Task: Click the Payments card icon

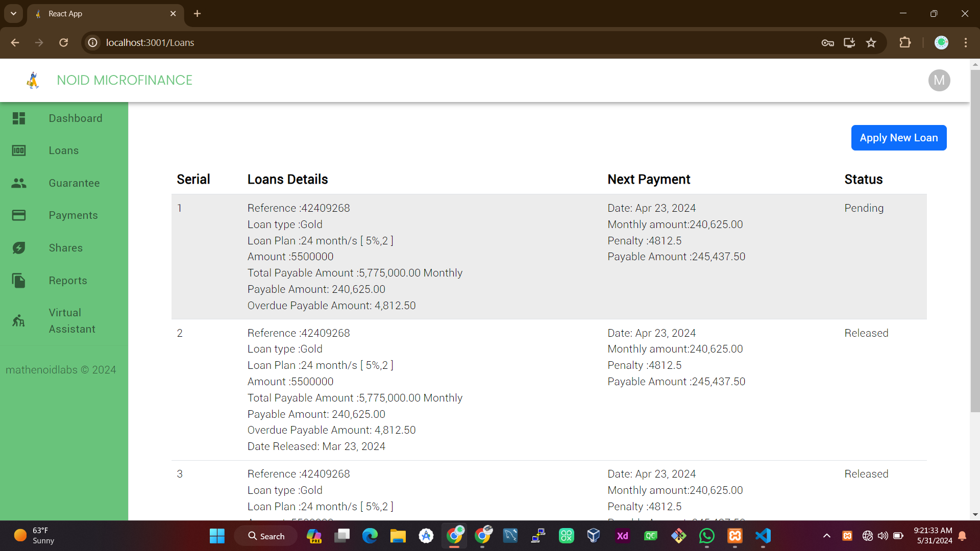Action: click(19, 215)
